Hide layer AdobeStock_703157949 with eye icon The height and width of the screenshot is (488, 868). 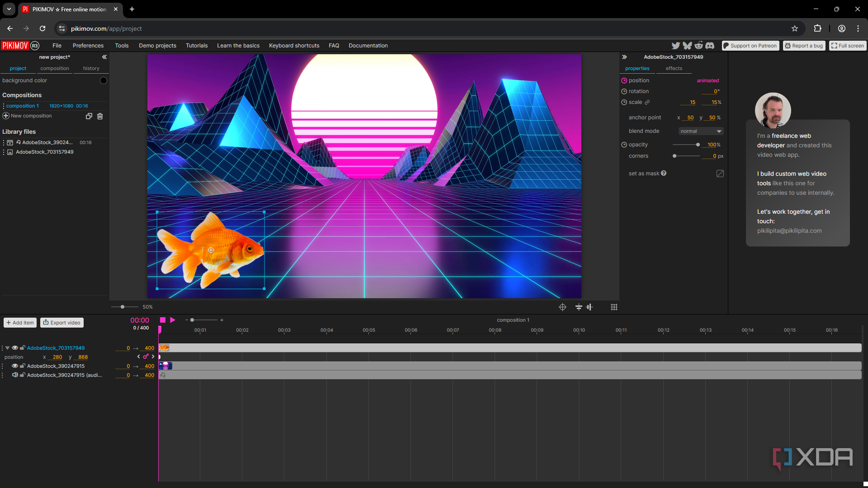pos(15,348)
